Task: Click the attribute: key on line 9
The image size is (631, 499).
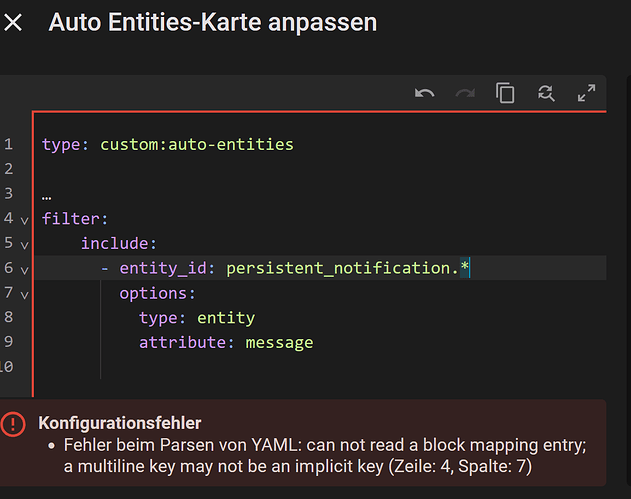Action: 186,342
